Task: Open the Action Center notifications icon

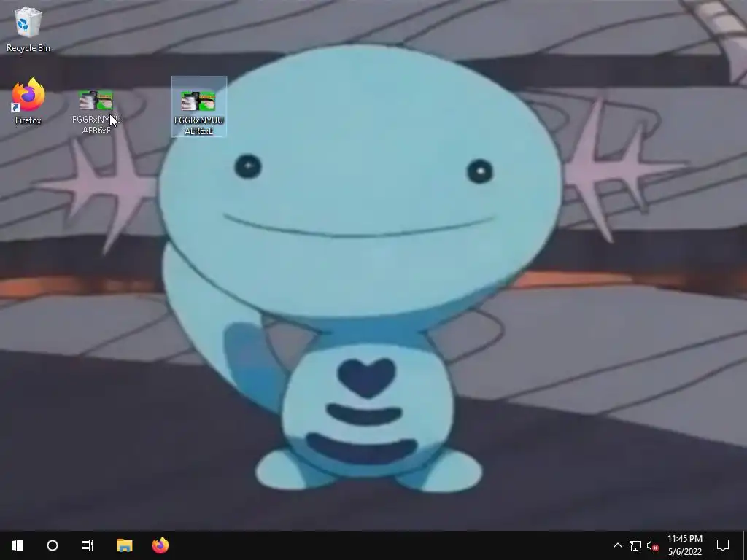Action: pyautogui.click(x=723, y=545)
